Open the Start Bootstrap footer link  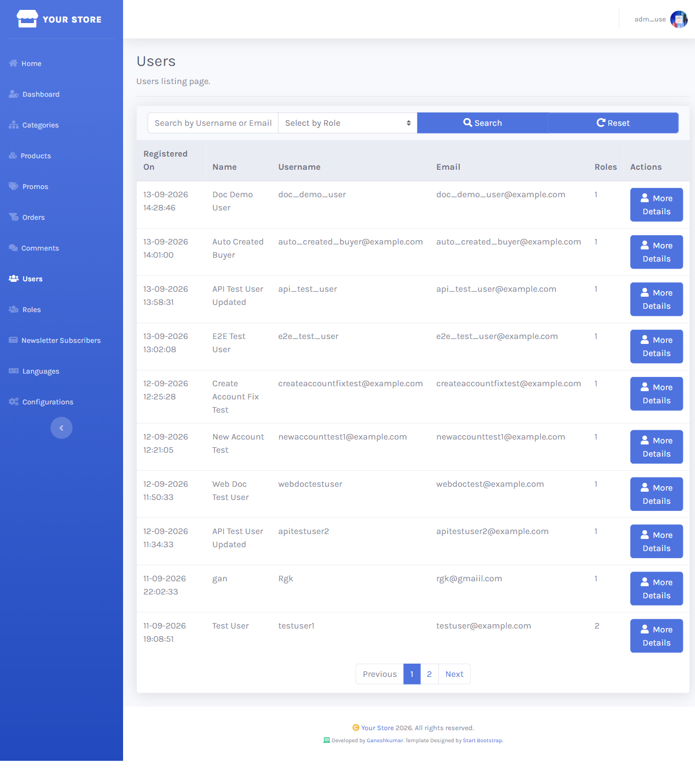pos(482,741)
